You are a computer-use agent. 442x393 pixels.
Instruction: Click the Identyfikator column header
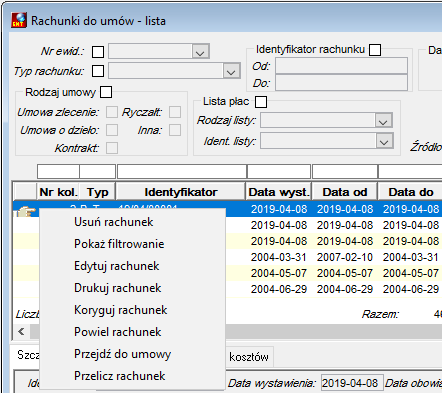pos(181,192)
